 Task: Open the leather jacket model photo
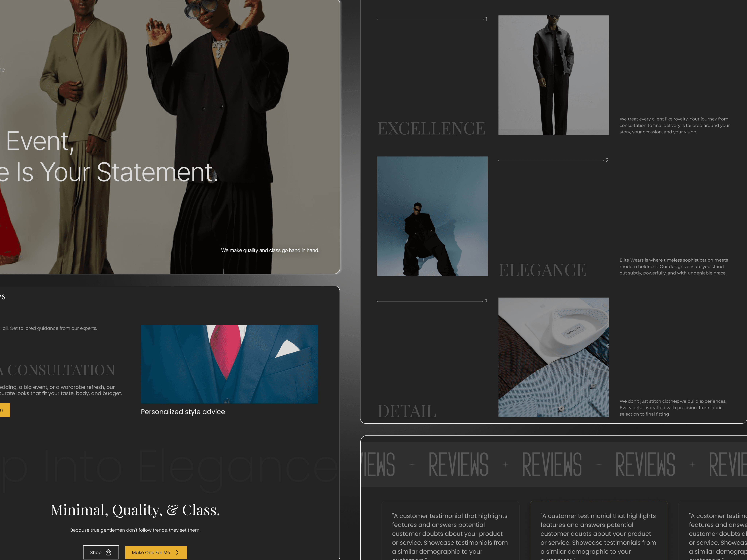(x=554, y=75)
